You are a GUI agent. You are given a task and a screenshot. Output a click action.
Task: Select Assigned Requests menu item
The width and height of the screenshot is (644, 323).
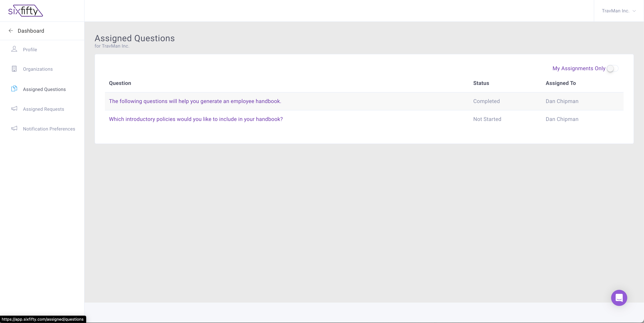[43, 109]
